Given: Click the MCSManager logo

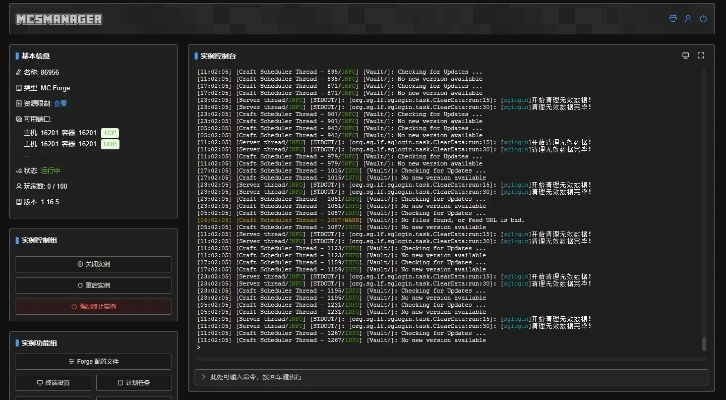Looking at the screenshot, I should click(x=59, y=19).
